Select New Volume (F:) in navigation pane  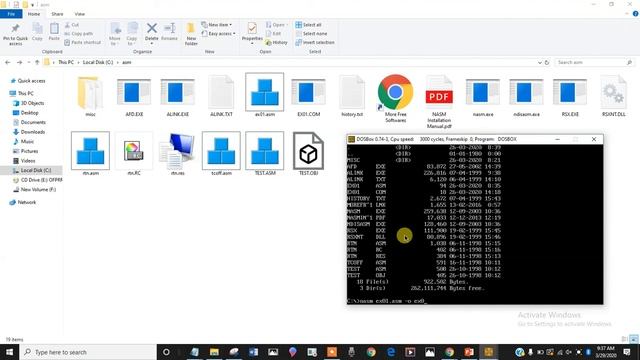point(35,189)
